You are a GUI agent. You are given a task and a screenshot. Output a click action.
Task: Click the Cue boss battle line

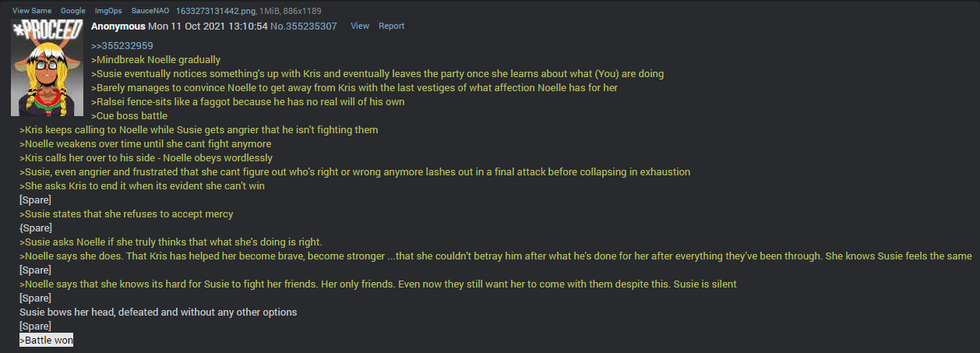tap(129, 116)
